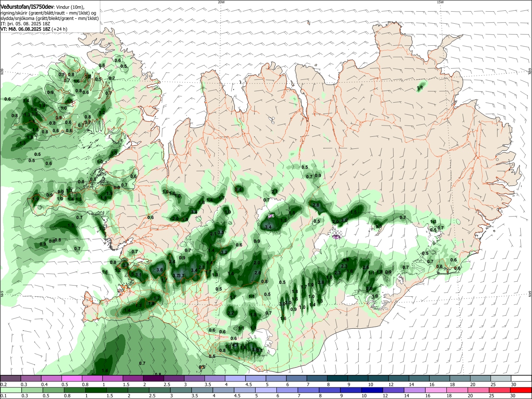Click the 0.2 label in the snow legend
This screenshot has height=399, width=532.
click(3, 384)
